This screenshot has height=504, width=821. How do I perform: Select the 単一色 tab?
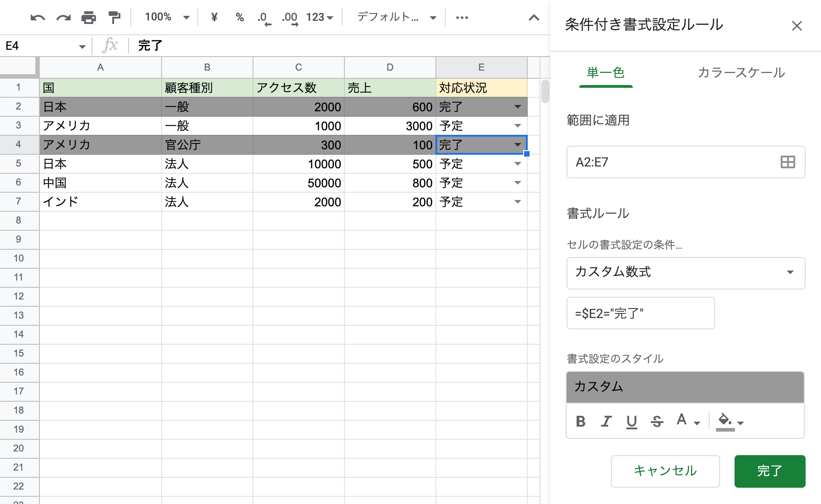pyautogui.click(x=606, y=73)
